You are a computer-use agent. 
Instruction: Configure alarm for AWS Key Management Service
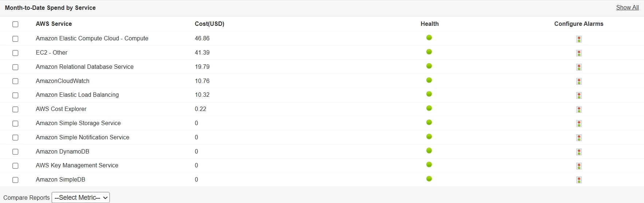click(x=579, y=166)
